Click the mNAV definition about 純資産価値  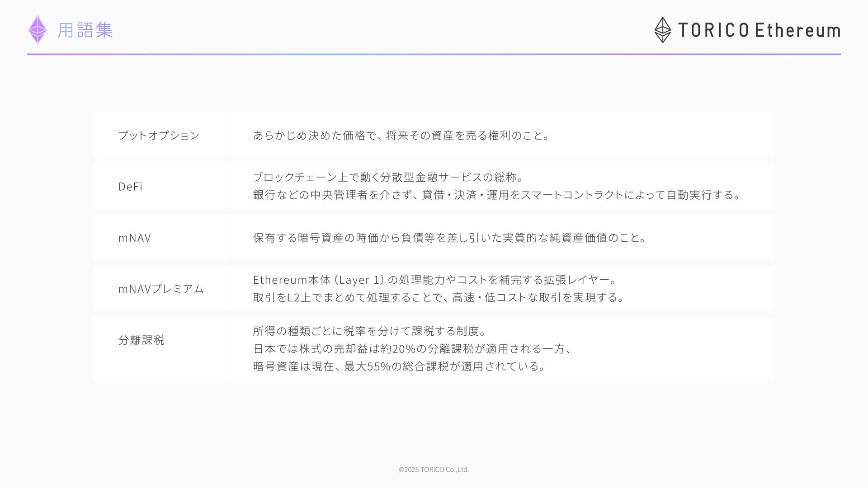pyautogui.click(x=450, y=238)
